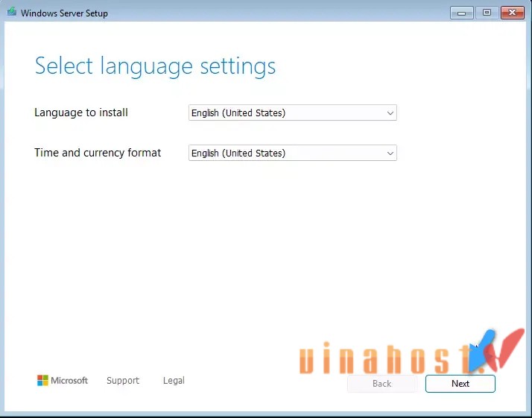Click the Next button
The width and height of the screenshot is (532, 418).
point(460,384)
